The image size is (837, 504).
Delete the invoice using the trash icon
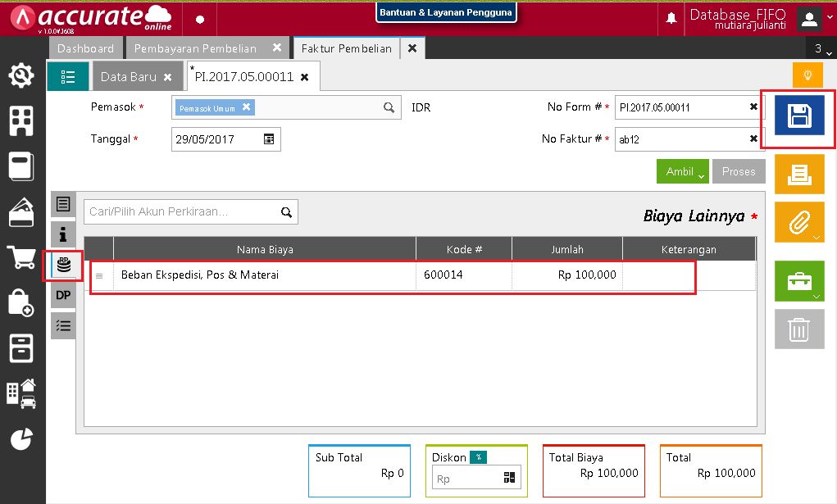(x=798, y=329)
